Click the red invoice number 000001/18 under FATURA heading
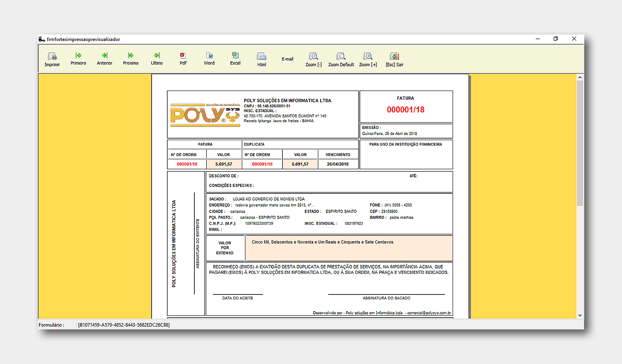 tap(406, 110)
